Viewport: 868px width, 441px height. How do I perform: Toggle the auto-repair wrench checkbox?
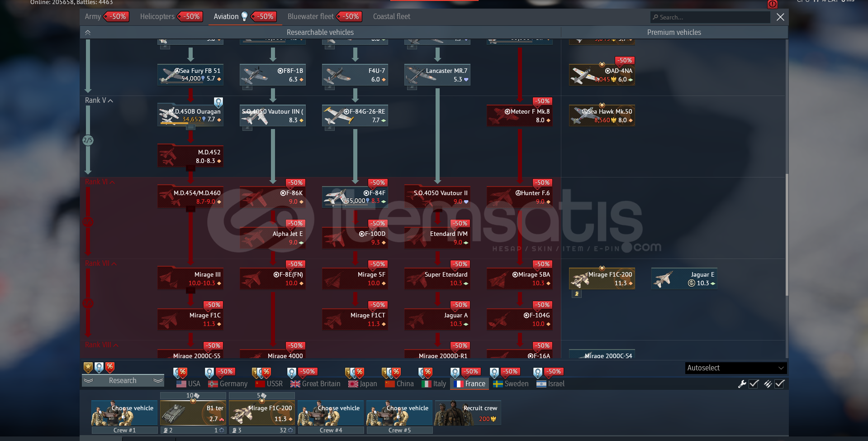[x=754, y=384]
